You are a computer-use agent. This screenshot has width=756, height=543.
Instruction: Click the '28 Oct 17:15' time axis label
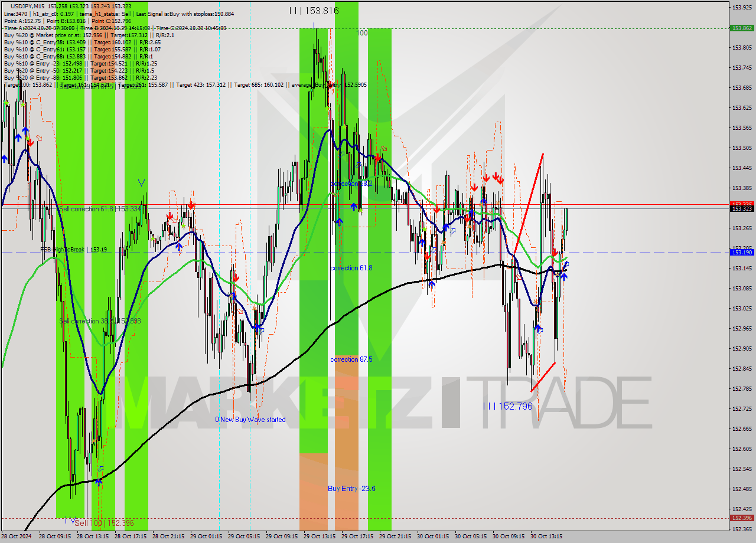[131, 537]
